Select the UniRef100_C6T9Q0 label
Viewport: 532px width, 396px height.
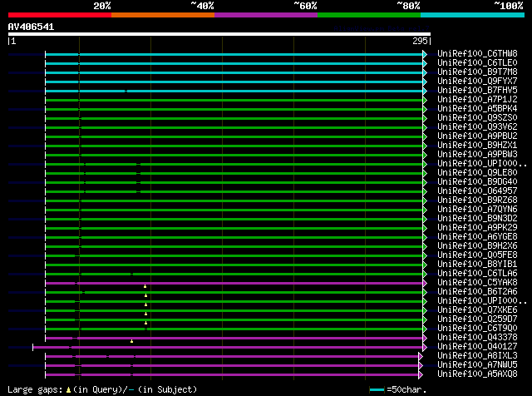click(x=477, y=329)
